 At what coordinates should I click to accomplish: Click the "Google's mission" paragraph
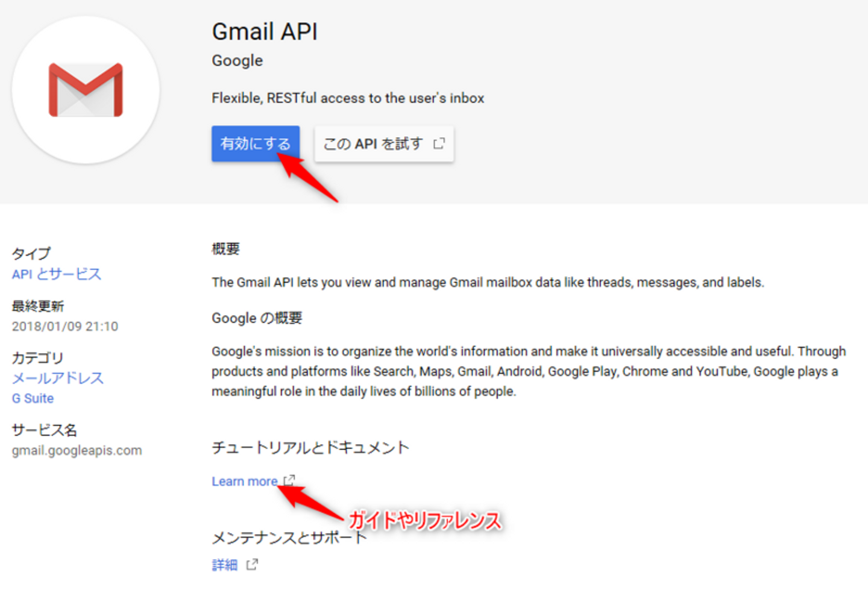[x=529, y=371]
